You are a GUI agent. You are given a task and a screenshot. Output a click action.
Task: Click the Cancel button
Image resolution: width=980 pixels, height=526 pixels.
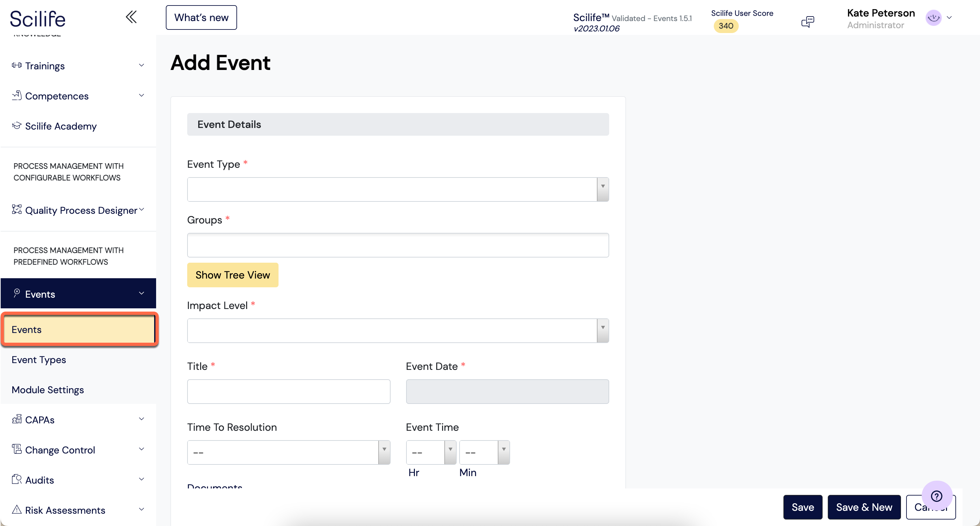coord(930,507)
